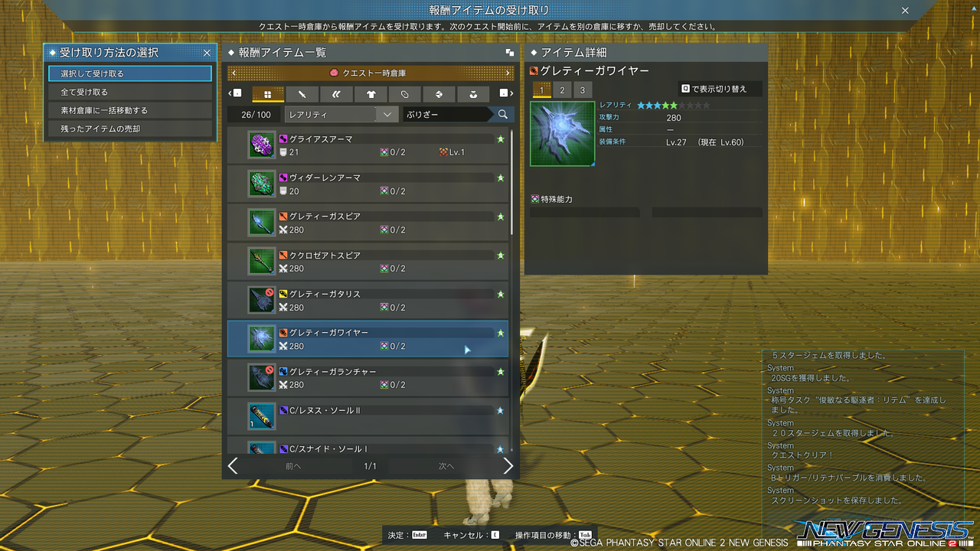Close the 報酬アイテムの受け取り window
The image size is (980, 551).
coord(905,11)
